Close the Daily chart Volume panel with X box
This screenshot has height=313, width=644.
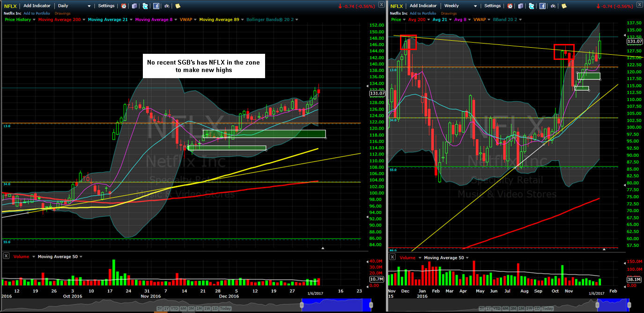pos(6,256)
